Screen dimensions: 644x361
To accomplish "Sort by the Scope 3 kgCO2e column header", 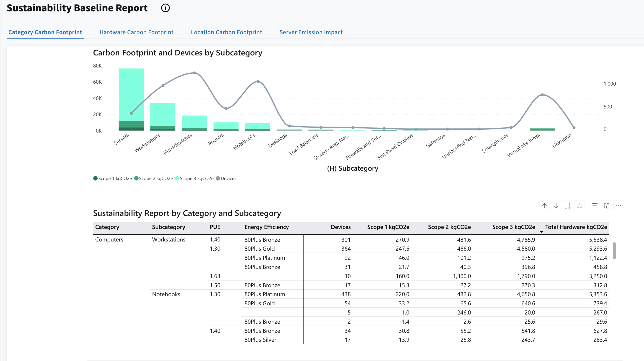I will (x=514, y=227).
